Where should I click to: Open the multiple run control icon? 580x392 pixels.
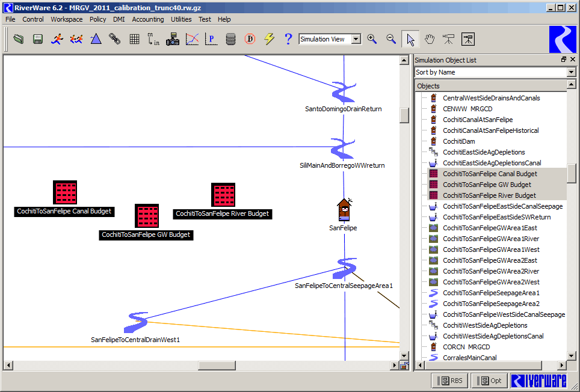[x=76, y=39]
